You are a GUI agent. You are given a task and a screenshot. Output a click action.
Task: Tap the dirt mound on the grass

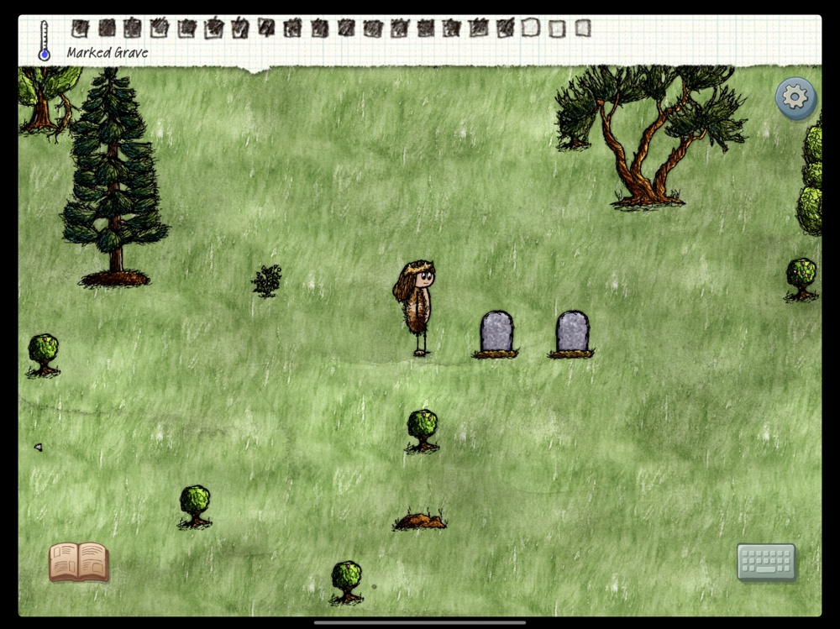click(419, 520)
